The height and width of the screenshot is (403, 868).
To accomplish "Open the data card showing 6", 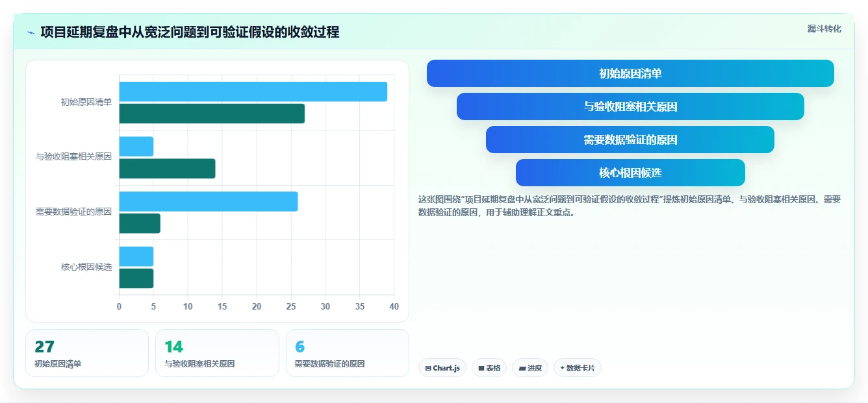I will 348,353.
